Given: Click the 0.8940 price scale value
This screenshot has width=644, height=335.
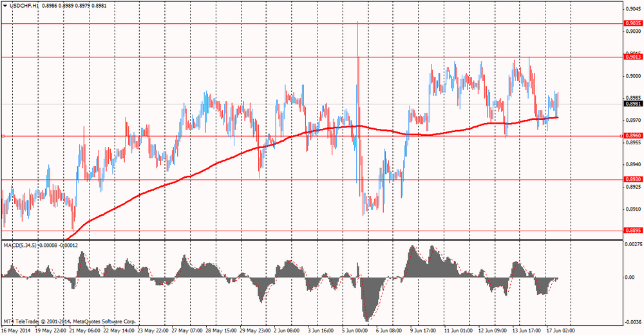Looking at the screenshot, I should 633,165.
